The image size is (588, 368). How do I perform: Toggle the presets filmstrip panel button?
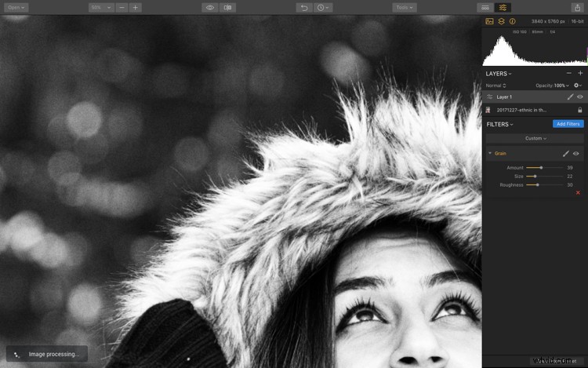point(485,8)
